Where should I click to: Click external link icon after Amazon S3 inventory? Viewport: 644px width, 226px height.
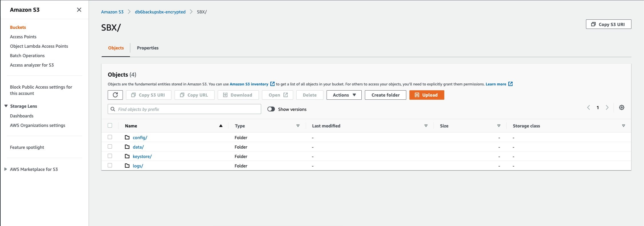click(x=272, y=84)
